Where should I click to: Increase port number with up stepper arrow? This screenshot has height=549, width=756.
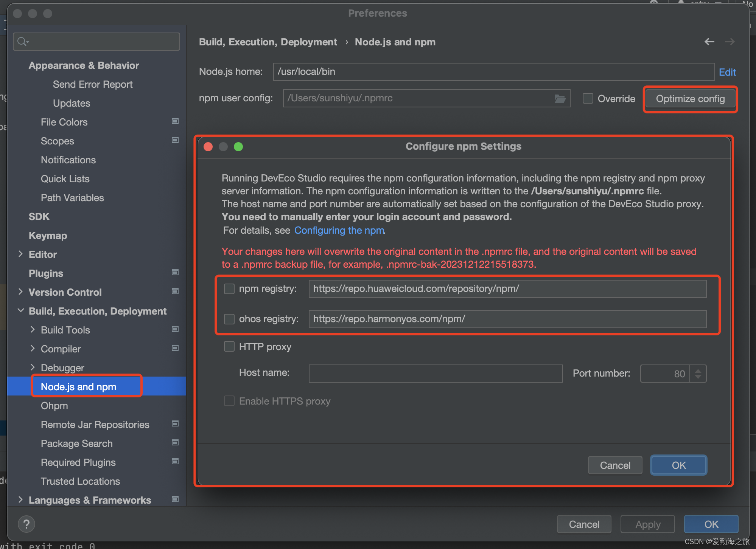pos(698,370)
